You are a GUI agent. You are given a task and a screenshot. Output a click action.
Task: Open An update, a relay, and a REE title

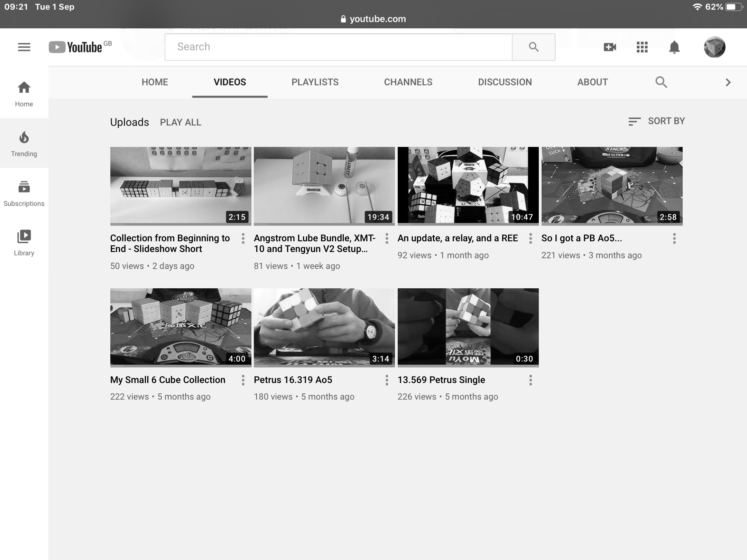458,238
